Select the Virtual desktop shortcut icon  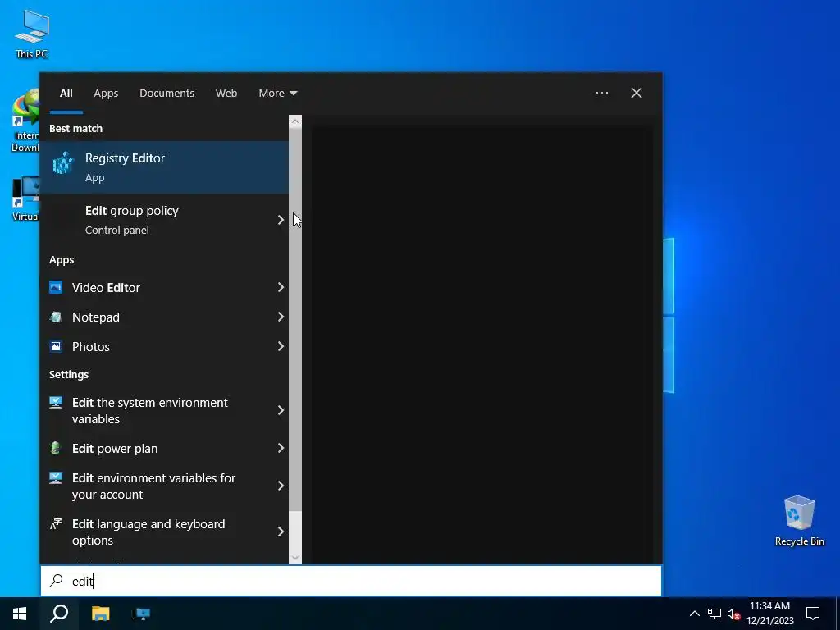[25, 199]
